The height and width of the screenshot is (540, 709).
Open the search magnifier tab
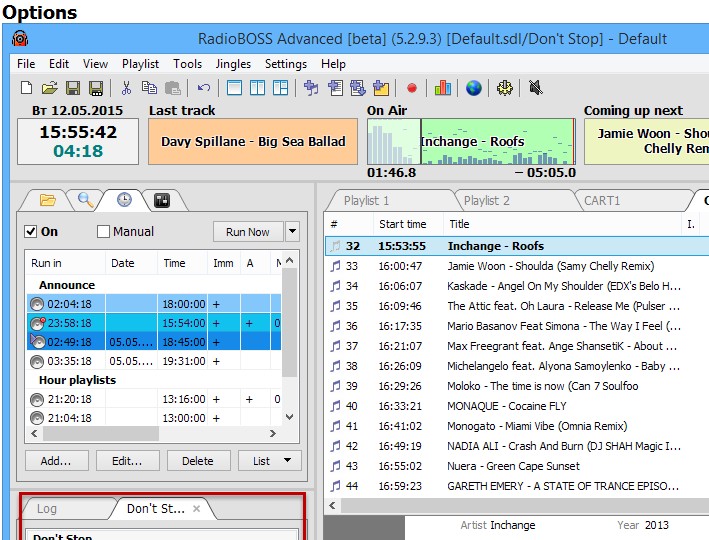click(x=85, y=199)
